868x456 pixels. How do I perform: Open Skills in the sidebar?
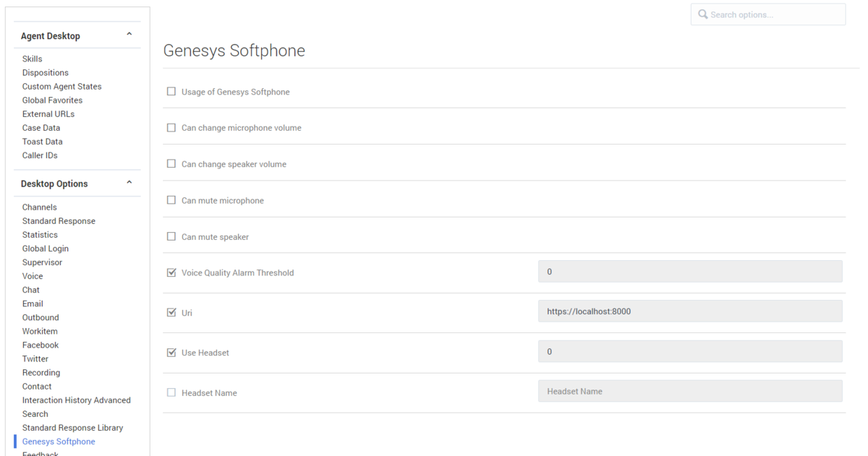[x=32, y=59]
